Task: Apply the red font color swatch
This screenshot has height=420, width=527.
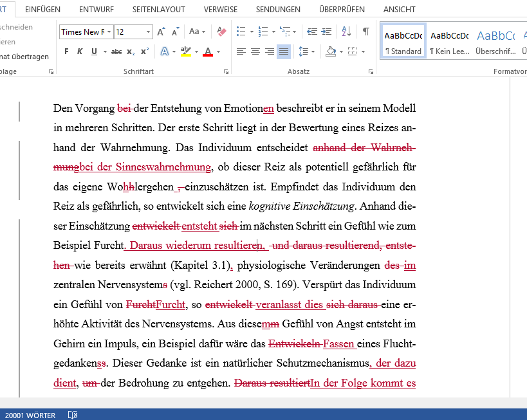Action: [207, 51]
